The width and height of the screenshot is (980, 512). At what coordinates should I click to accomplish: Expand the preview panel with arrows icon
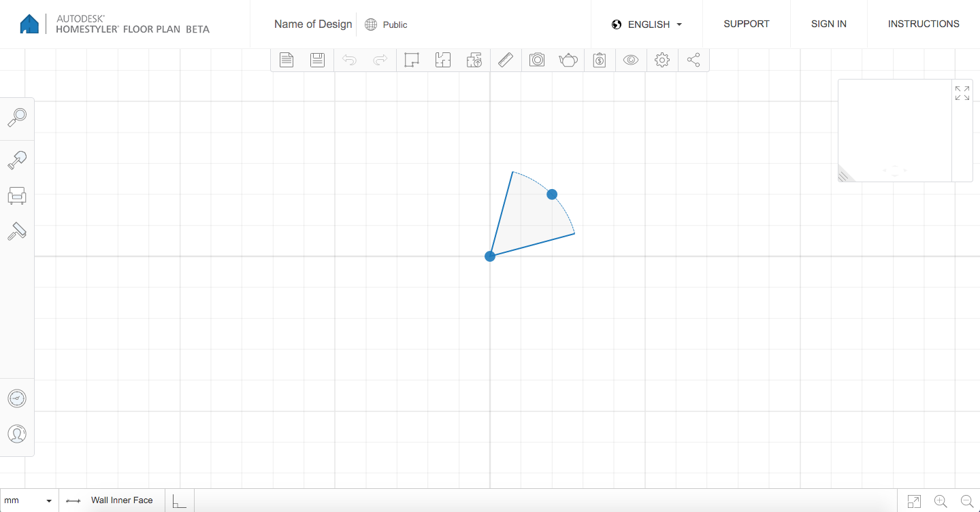[x=962, y=93]
